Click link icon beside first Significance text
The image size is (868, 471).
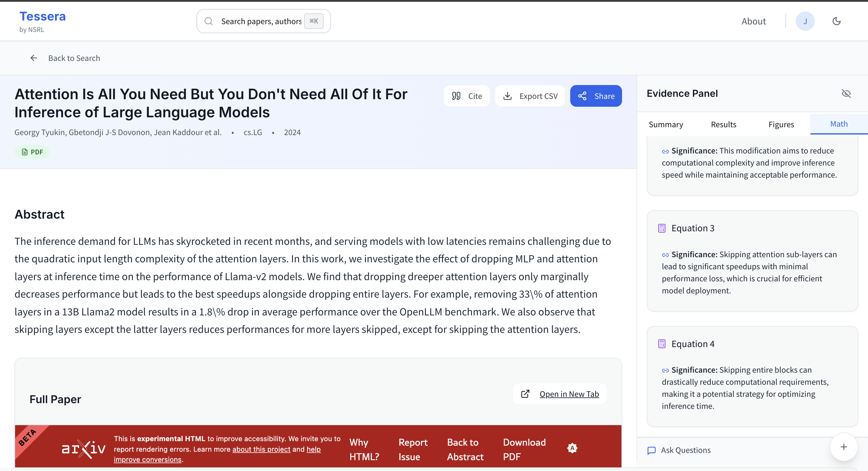coord(665,151)
